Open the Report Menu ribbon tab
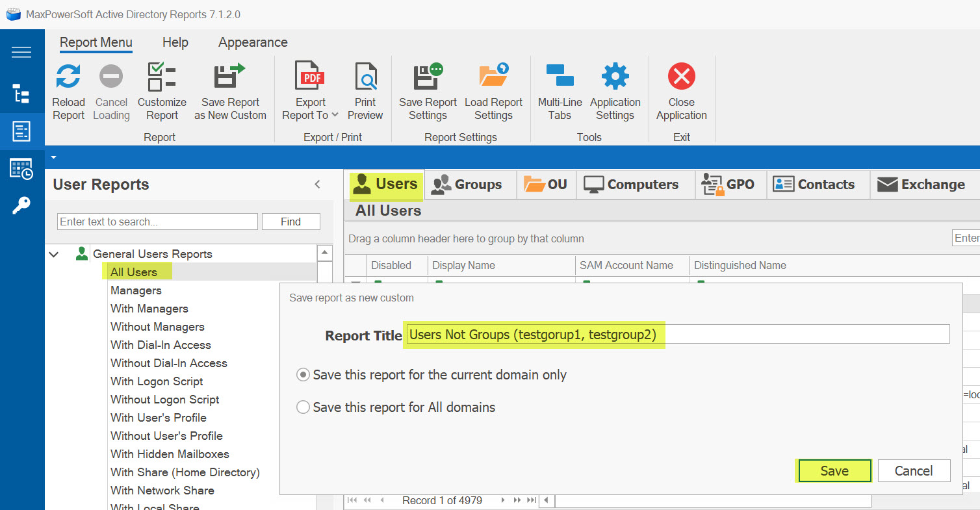Image resolution: width=980 pixels, height=510 pixels. (96, 43)
